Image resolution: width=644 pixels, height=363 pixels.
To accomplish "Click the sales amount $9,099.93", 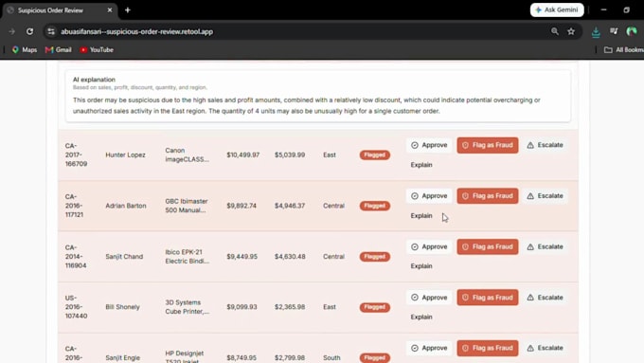I will [241, 307].
